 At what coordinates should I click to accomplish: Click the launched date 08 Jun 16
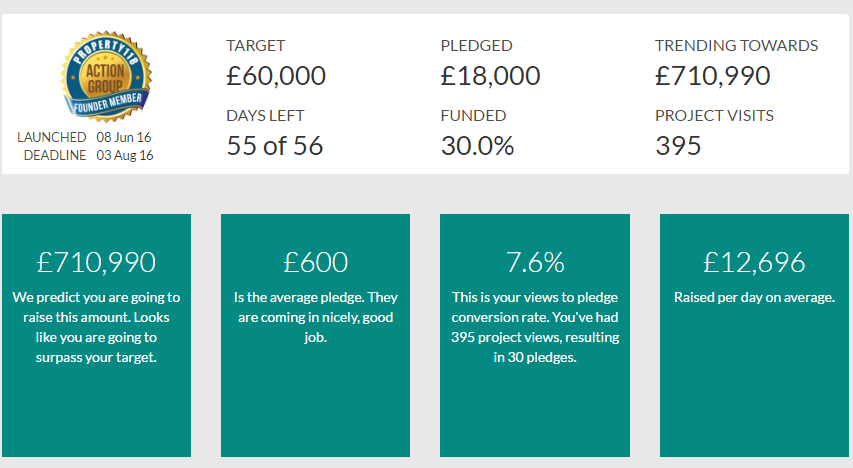tap(125, 136)
